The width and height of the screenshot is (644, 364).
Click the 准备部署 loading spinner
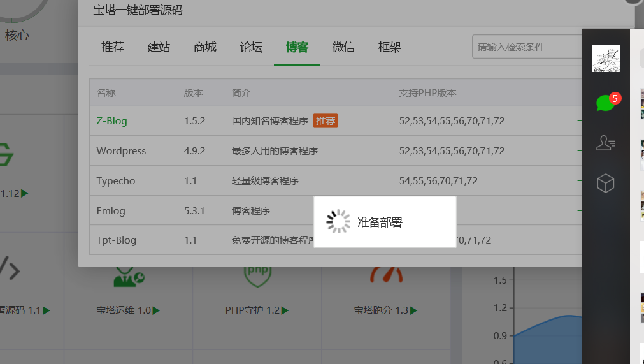(x=338, y=221)
